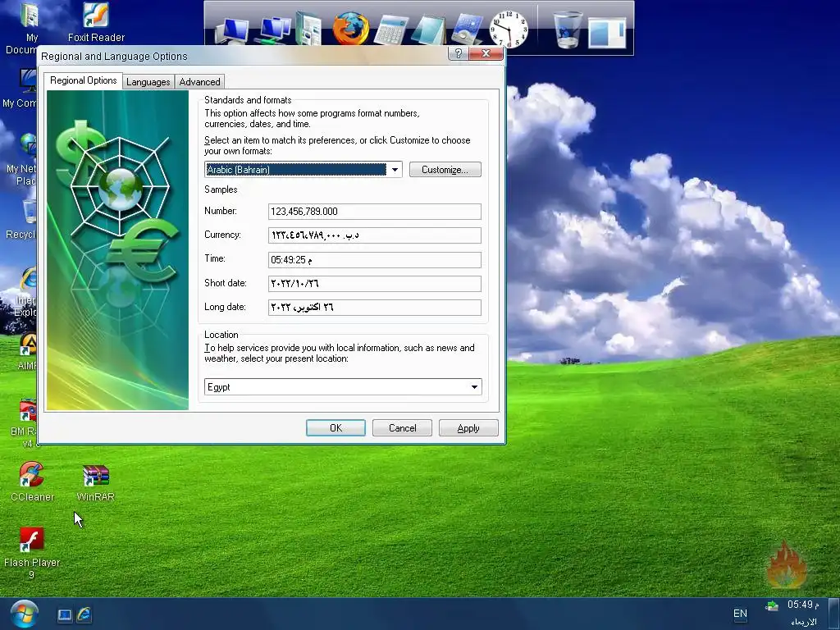The height and width of the screenshot is (630, 840).
Task: Click the Short date sample field
Action: [x=374, y=283]
